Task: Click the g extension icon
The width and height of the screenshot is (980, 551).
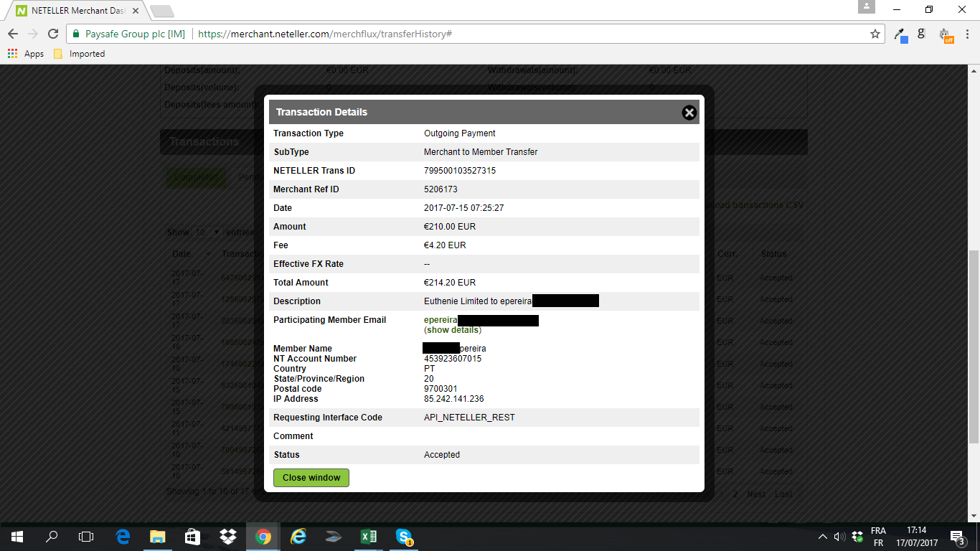Action: coord(922,34)
